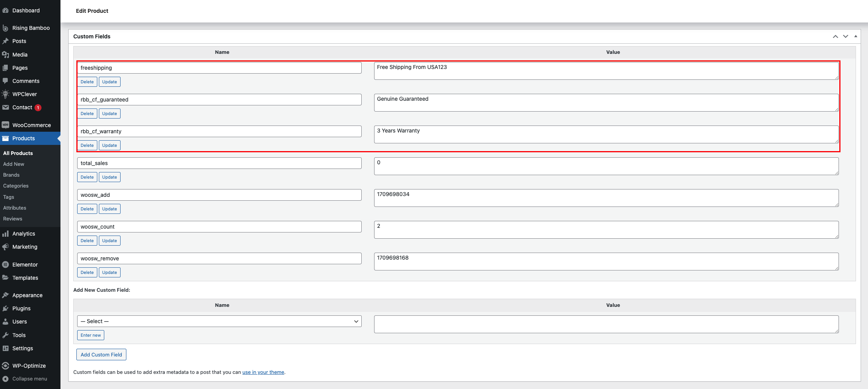Follow the 'use in your theme' link
The image size is (868, 389).
tap(263, 372)
